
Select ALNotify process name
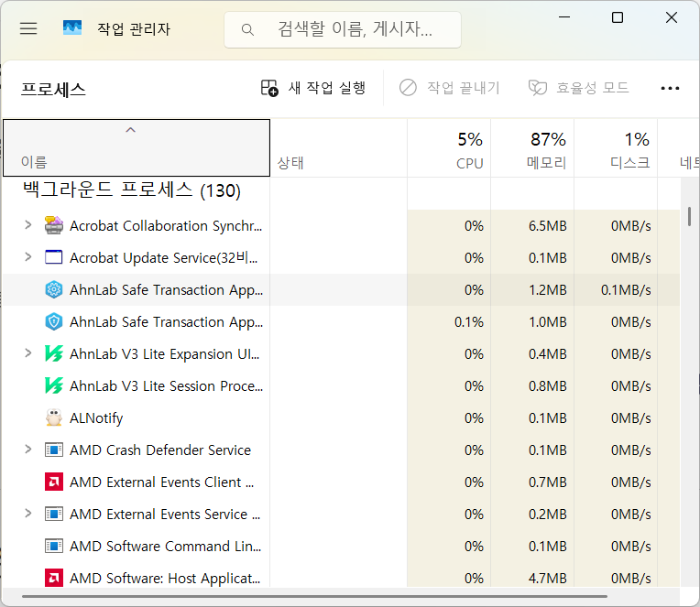click(96, 418)
